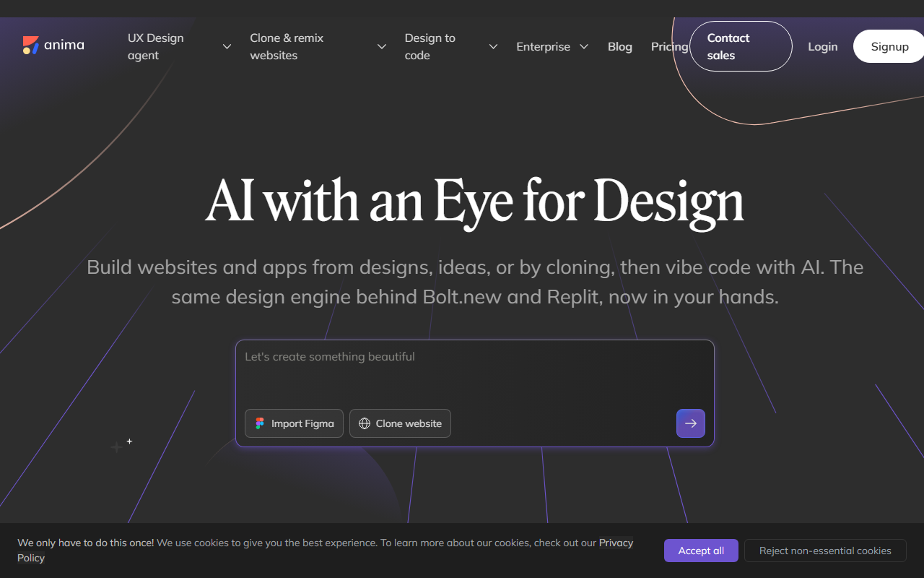This screenshot has width=924, height=578.
Task: Reject non-essential cookies
Action: coord(825,551)
